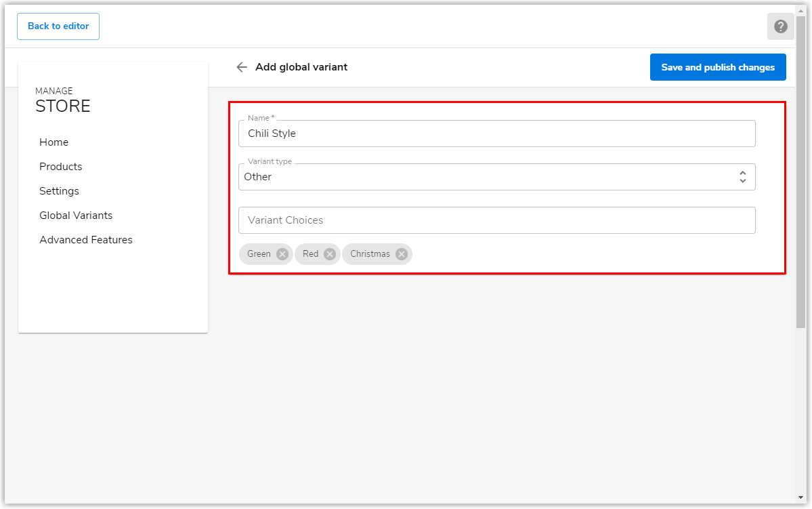Click the Back to editor button
The image size is (812, 509).
point(58,26)
